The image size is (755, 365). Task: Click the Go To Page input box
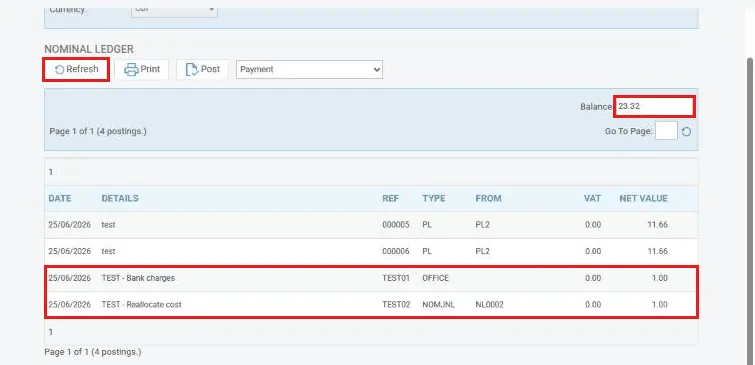666,131
